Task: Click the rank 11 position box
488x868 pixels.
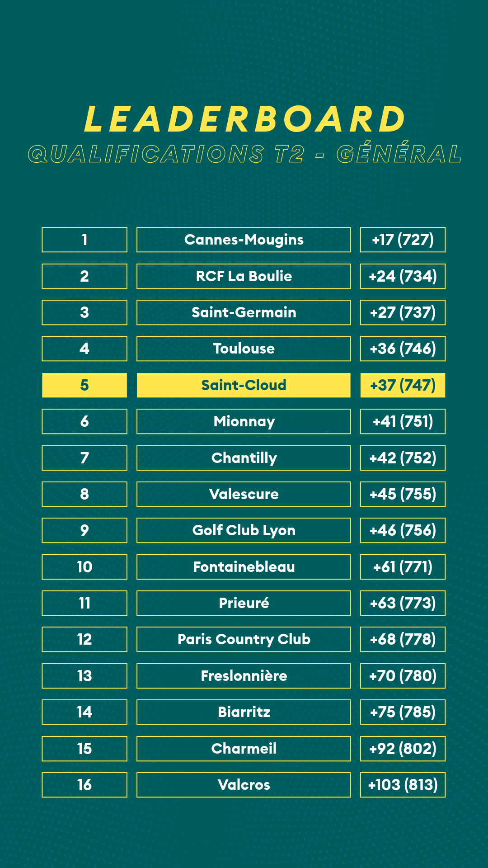Action: [84, 603]
